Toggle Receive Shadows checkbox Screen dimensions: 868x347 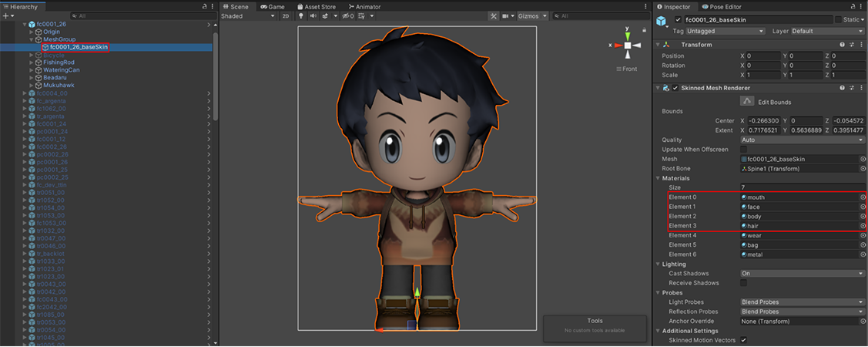(x=743, y=283)
